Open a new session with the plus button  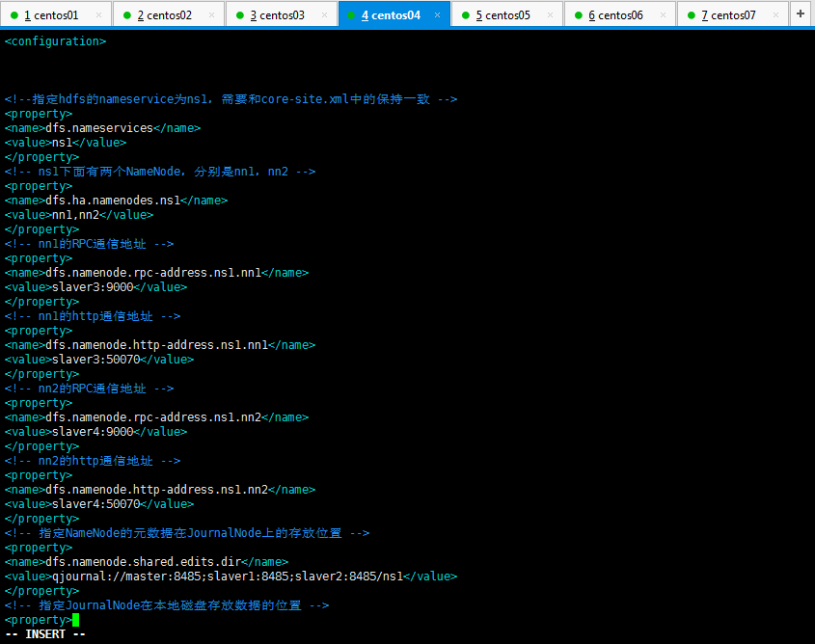click(x=801, y=13)
